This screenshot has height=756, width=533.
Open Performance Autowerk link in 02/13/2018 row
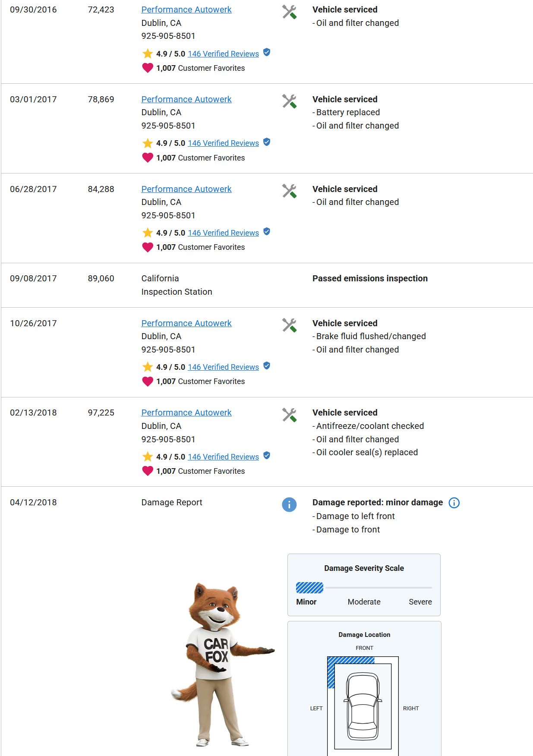[186, 413]
